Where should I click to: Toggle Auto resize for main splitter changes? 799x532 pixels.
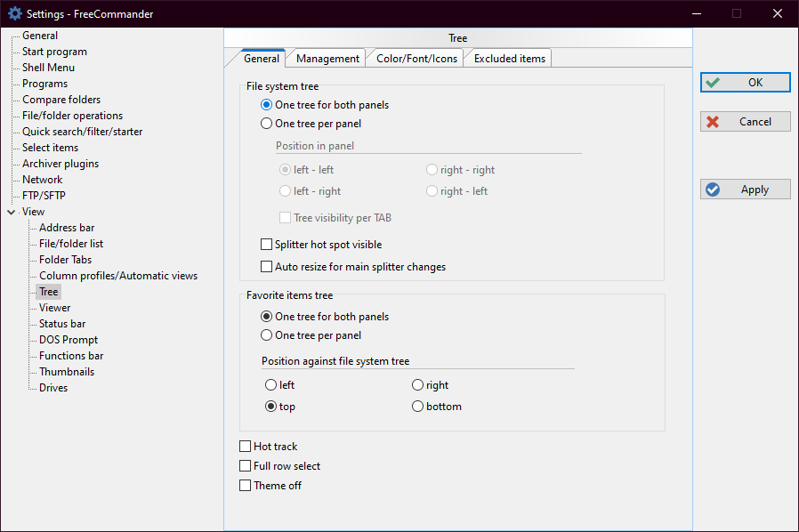click(x=266, y=267)
